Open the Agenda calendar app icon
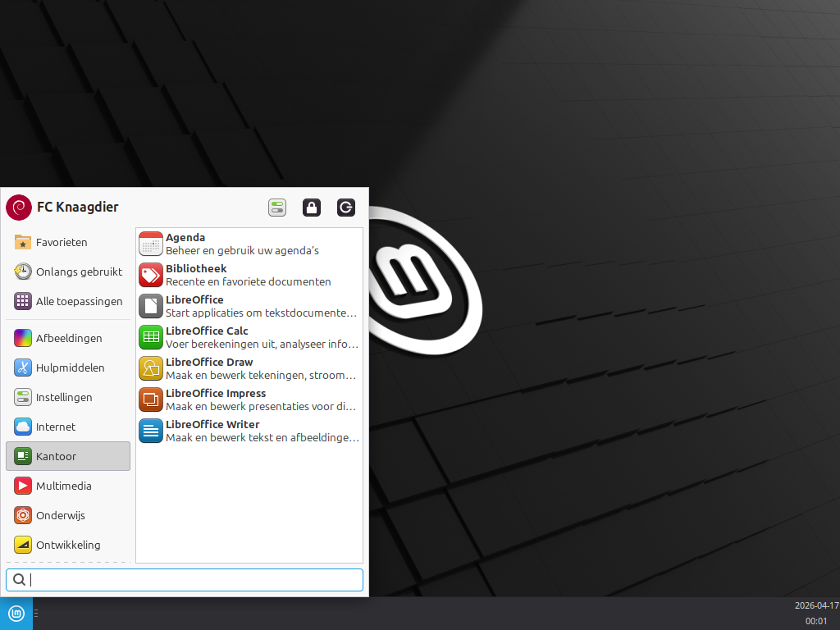Screen dimensions: 840x630 click(151, 244)
